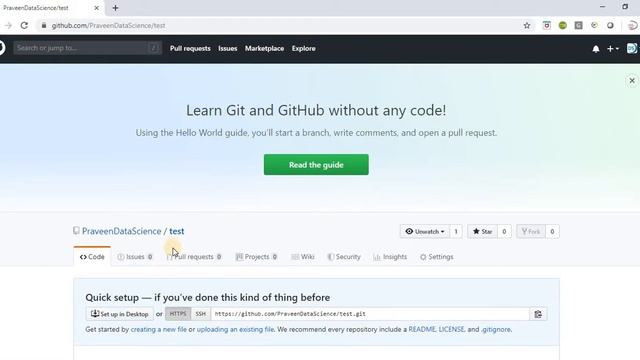Select the Code tab
The width and height of the screenshot is (640, 360).
(92, 257)
